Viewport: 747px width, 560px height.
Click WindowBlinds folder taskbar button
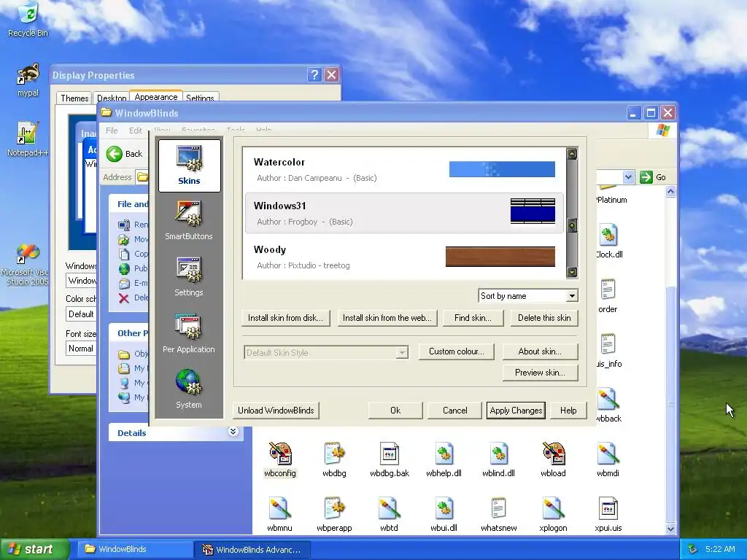[x=135, y=549]
